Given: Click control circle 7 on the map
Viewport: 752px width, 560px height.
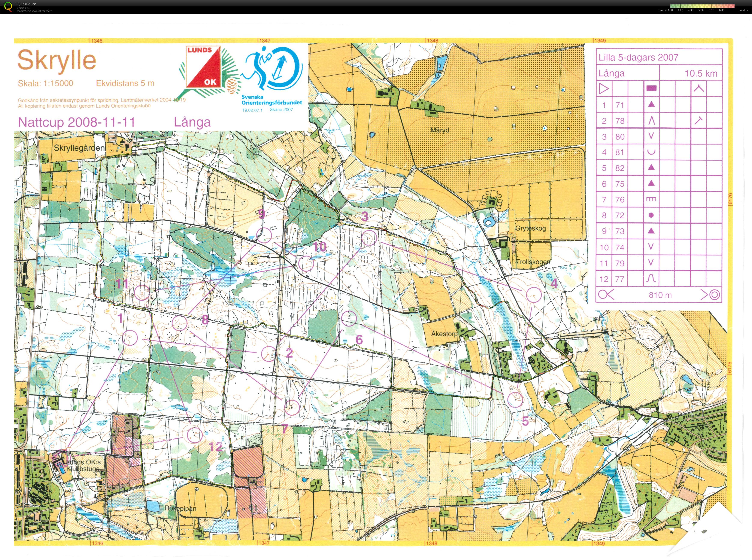Looking at the screenshot, I should (x=292, y=407).
